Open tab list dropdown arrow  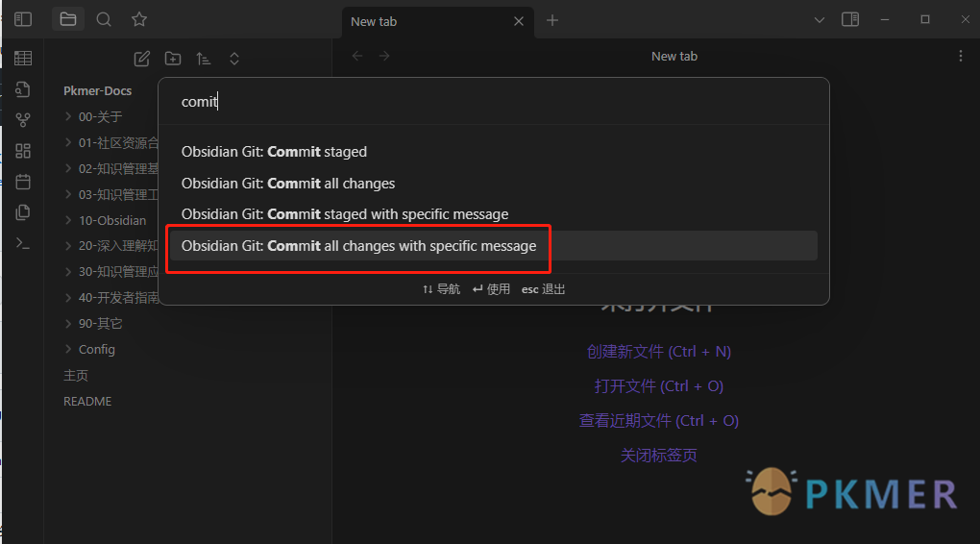click(x=820, y=20)
